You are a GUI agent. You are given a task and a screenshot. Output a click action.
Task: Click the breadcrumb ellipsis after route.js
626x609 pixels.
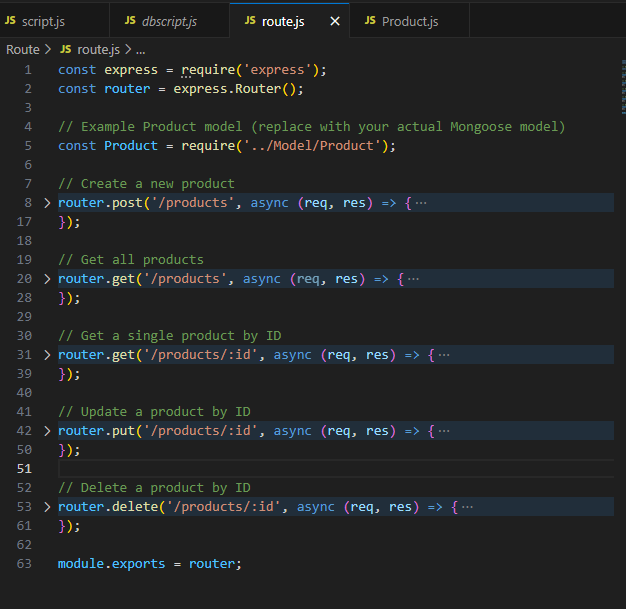coord(139,49)
